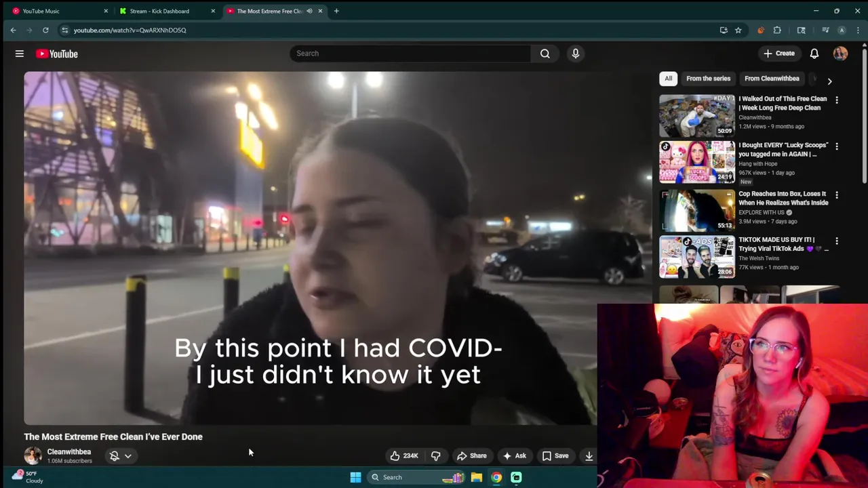The image size is (868, 488).
Task: Open the orange extension icon in toolbar
Action: pos(760,30)
